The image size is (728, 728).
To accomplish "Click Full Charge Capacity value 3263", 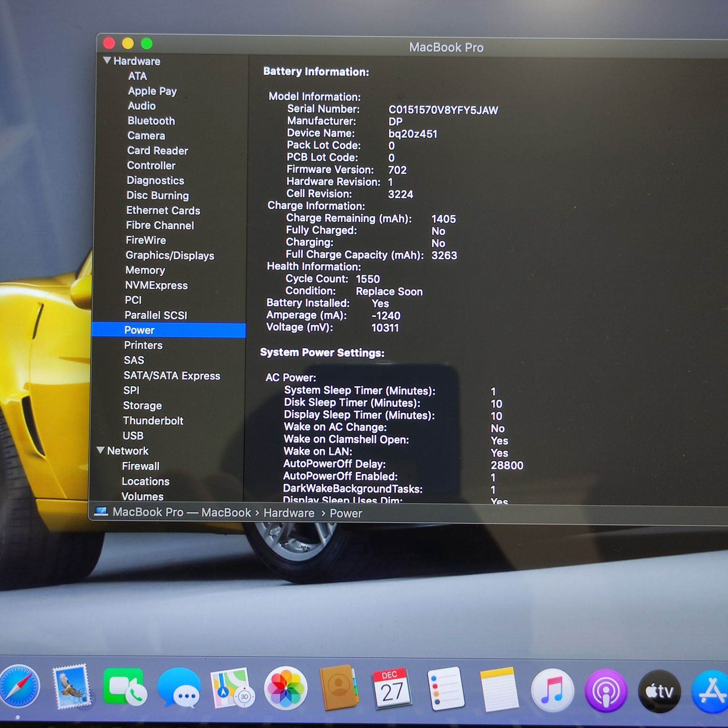I will pyautogui.click(x=444, y=255).
